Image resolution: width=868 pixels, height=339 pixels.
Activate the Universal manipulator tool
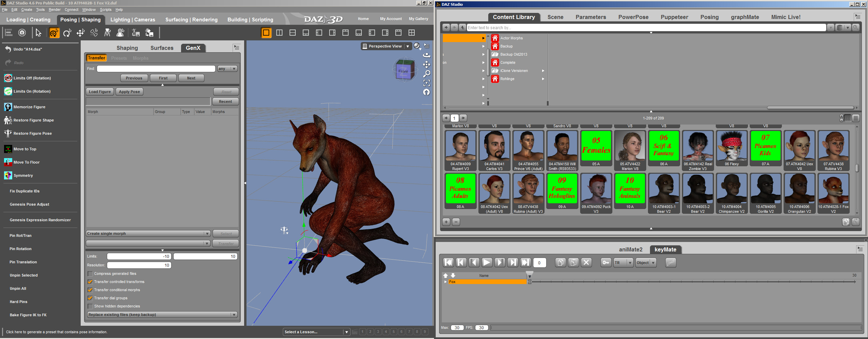[x=54, y=33]
